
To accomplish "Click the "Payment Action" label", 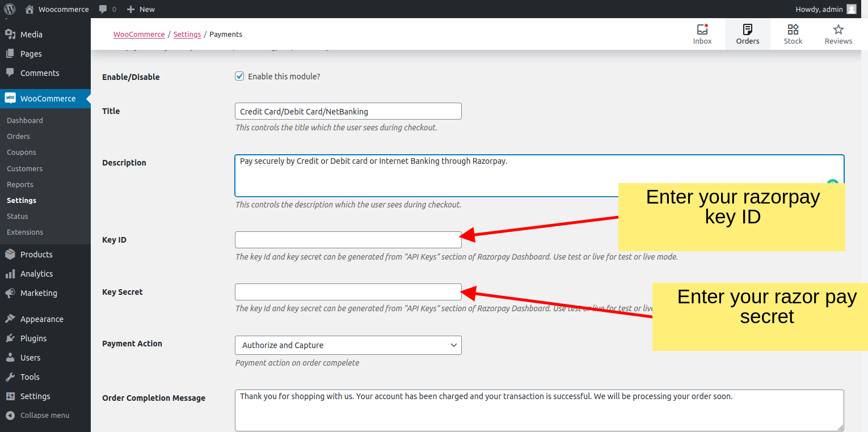I will 132,344.
